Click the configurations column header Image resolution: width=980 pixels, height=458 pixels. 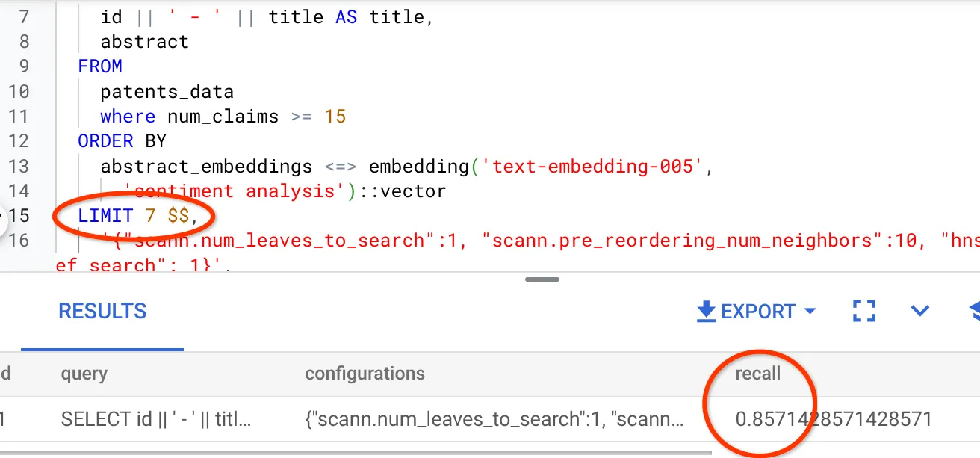(x=365, y=374)
